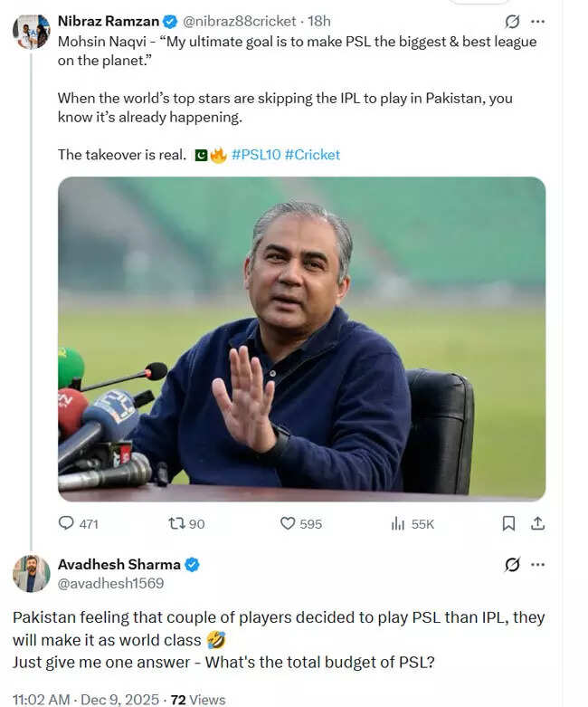
Task: Open the #PSL10 hashtag
Action: [255, 155]
